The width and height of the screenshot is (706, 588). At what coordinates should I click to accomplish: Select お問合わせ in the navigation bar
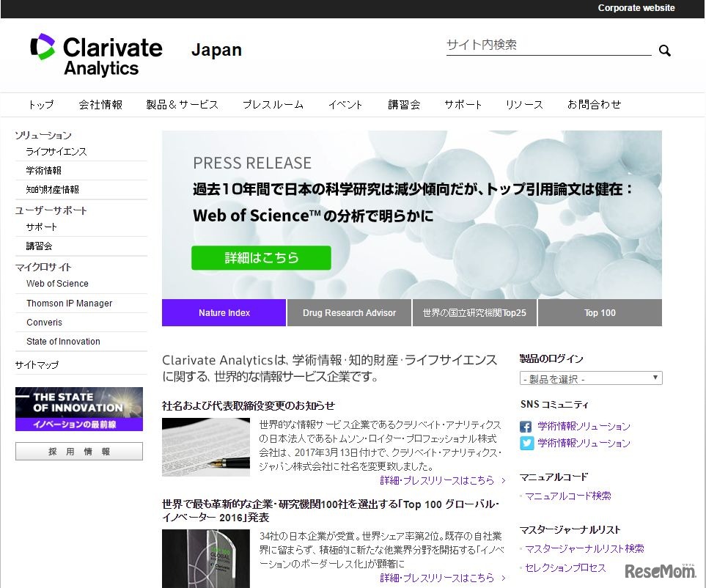point(595,104)
